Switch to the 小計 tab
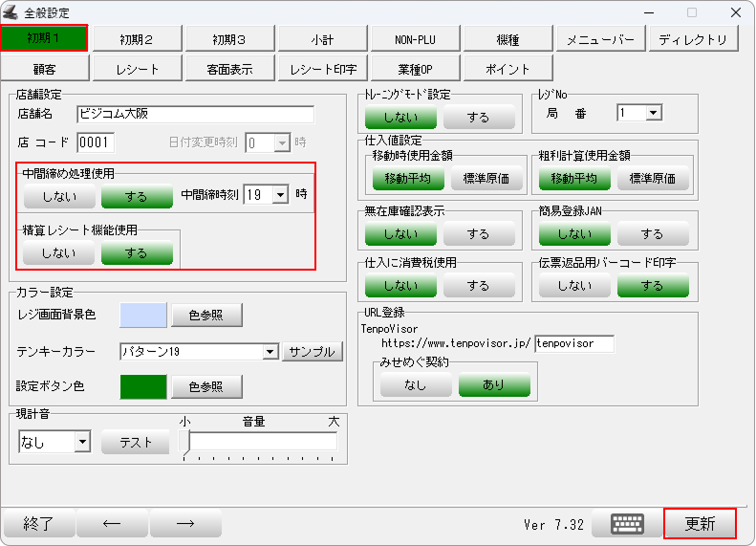Image resolution: width=756 pixels, height=546 pixels. (x=322, y=39)
